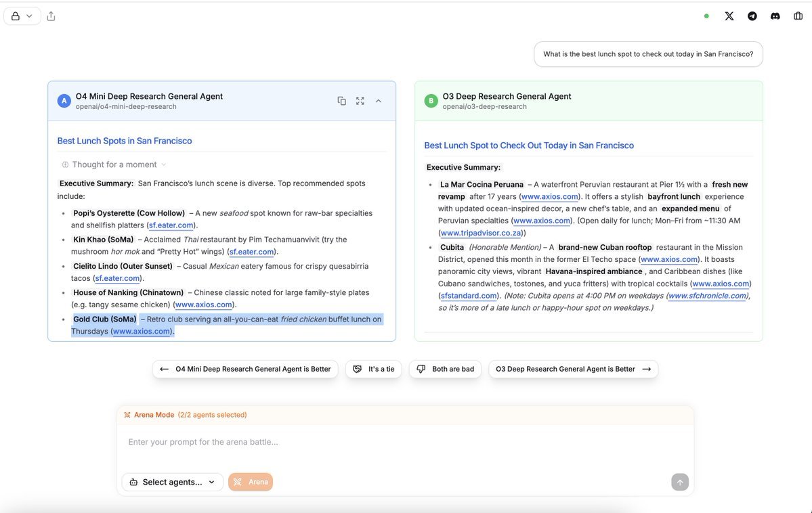Click the green 'B' agent avatar
812x513 pixels.
click(x=431, y=100)
